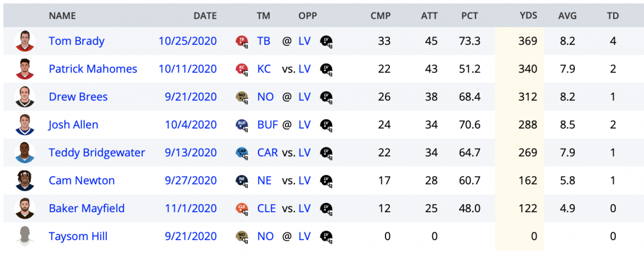Click the Las Vegas helmet in Brady's row
This screenshot has height=257, width=644.
[326, 41]
